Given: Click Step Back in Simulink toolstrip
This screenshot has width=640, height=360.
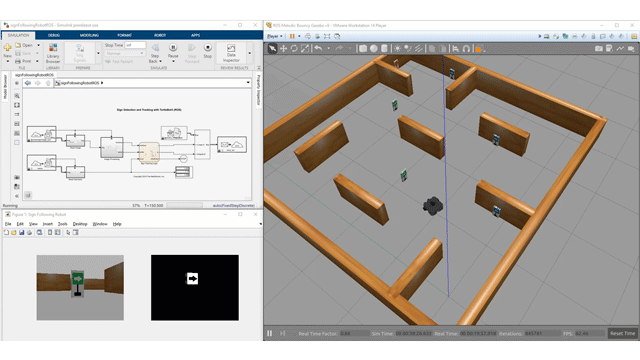Looking at the screenshot, I should (155, 53).
